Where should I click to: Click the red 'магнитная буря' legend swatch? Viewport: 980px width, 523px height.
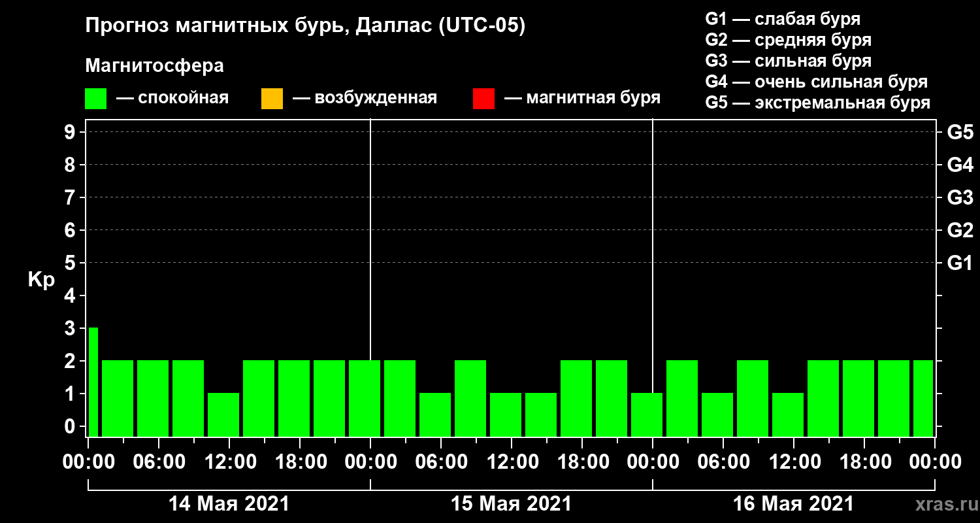coord(483,99)
